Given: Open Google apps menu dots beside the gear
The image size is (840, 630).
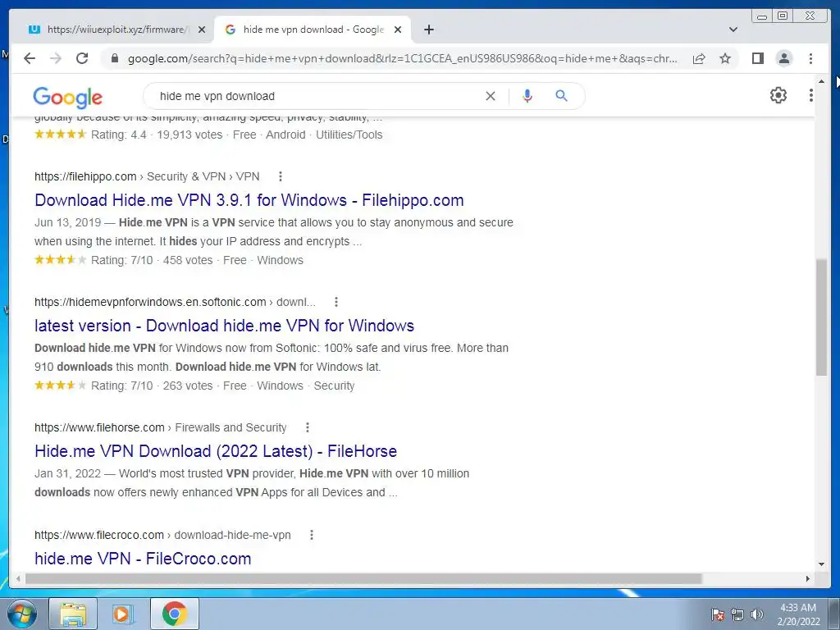Looking at the screenshot, I should 810,95.
